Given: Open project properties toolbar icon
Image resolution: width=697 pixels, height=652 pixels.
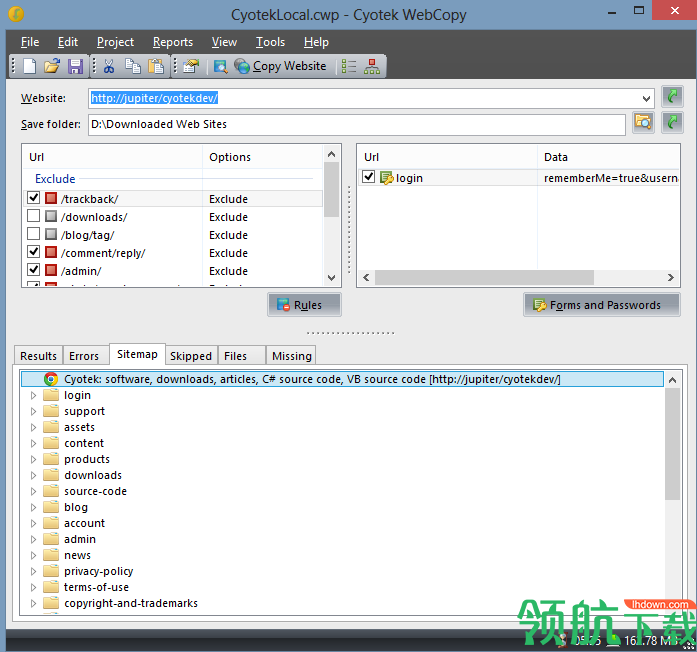Looking at the screenshot, I should tap(191, 66).
